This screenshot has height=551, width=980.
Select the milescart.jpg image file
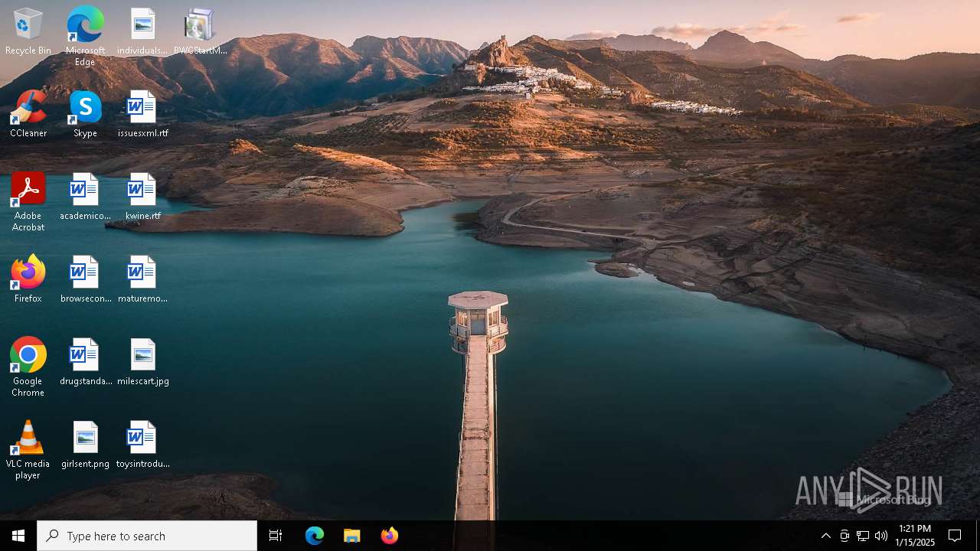click(x=142, y=362)
